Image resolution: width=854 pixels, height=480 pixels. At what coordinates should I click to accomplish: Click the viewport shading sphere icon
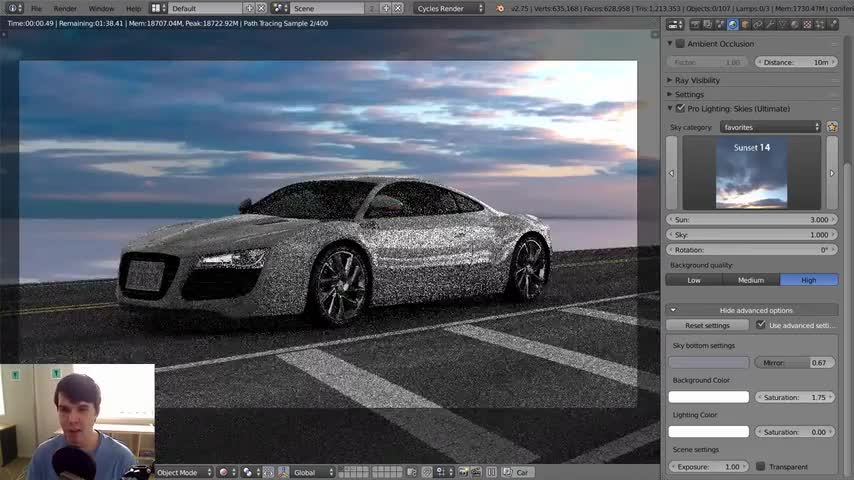223,472
